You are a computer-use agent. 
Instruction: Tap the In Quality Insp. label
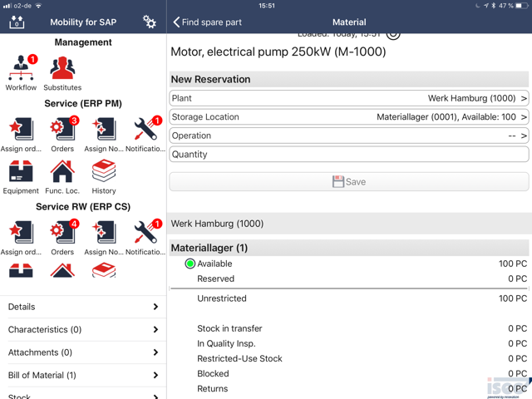pyautogui.click(x=226, y=343)
